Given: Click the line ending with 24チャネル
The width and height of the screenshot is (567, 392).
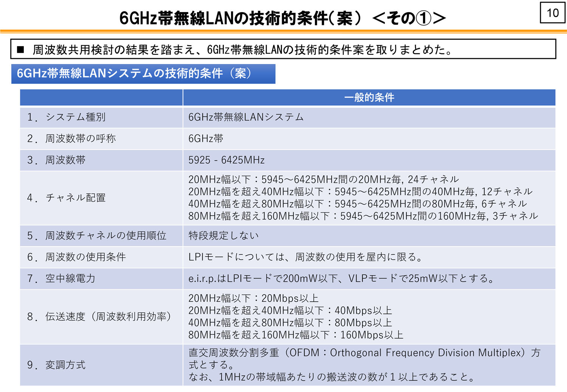Looking at the screenshot, I should 323,179.
